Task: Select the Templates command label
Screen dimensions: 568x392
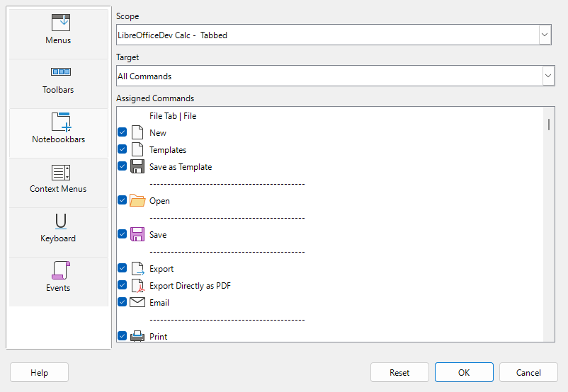Action: coord(168,150)
